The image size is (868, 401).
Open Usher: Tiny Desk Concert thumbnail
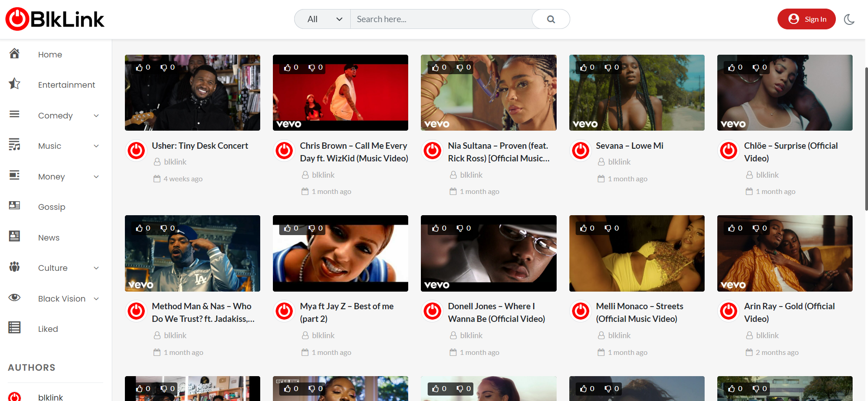tap(192, 93)
